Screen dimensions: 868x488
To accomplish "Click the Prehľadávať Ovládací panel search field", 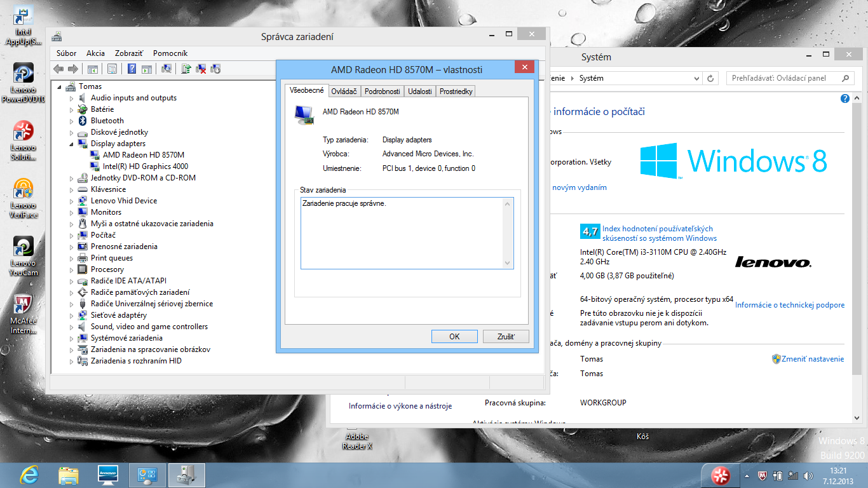I will 790,78.
